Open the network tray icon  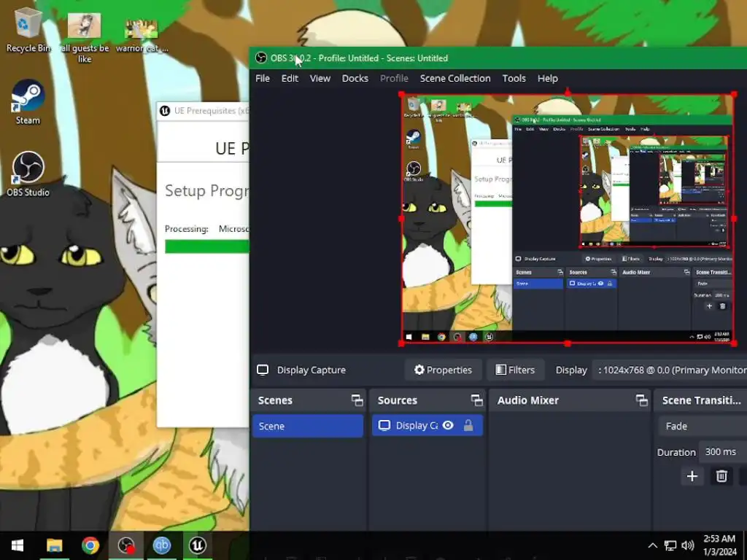coord(670,545)
